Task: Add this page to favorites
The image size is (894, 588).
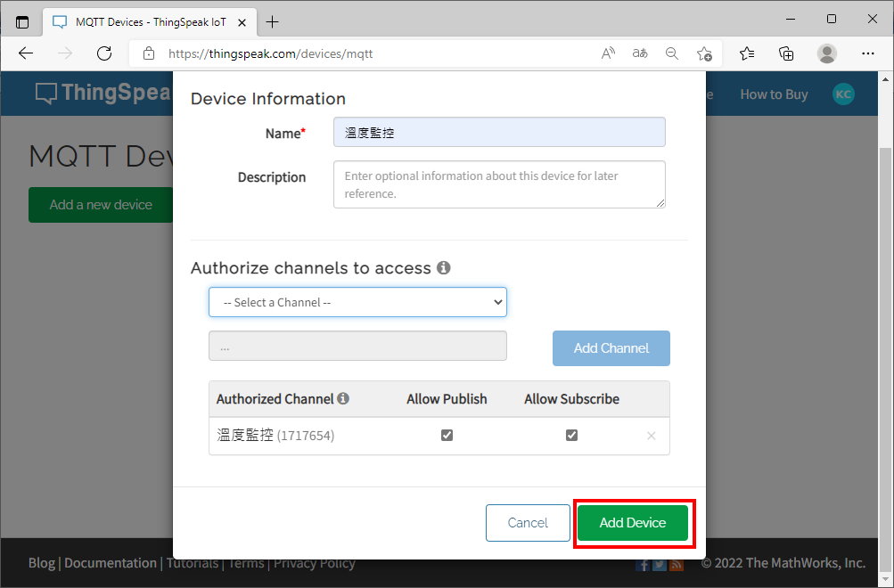Action: click(704, 53)
